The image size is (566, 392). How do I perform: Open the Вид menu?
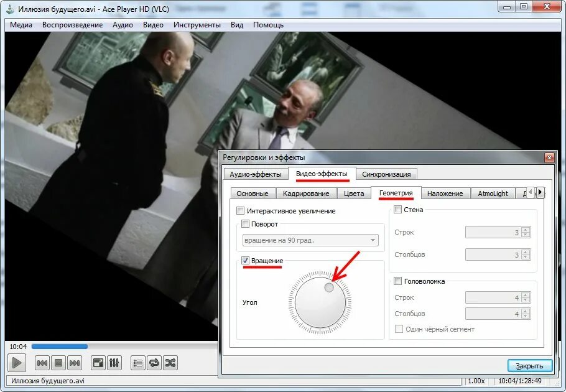tap(237, 25)
